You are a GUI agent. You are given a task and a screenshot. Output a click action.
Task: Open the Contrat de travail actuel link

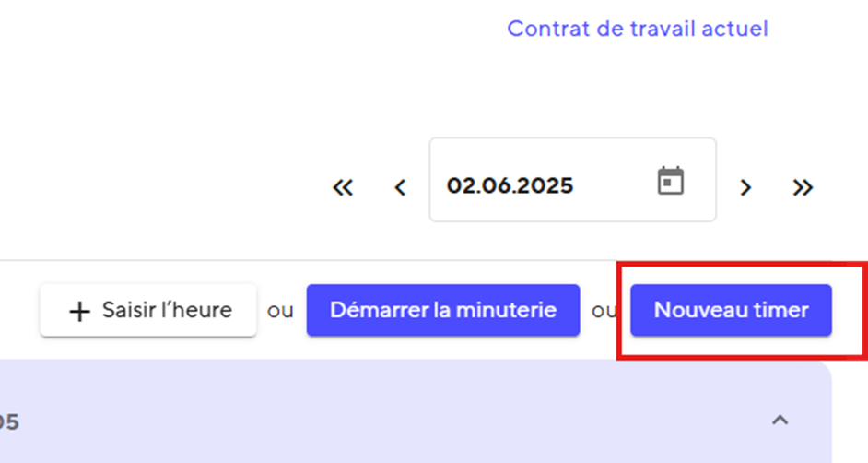[637, 29]
